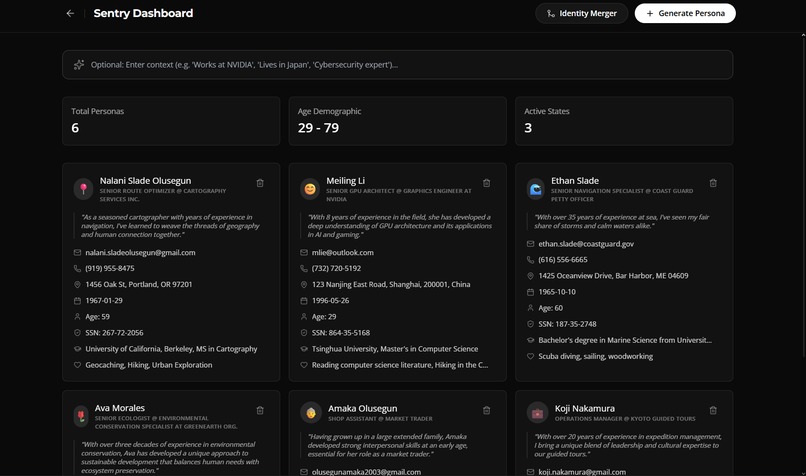Click the heart icon beside Scuba diving hobbies
The width and height of the screenshot is (806, 476).
[x=530, y=356]
